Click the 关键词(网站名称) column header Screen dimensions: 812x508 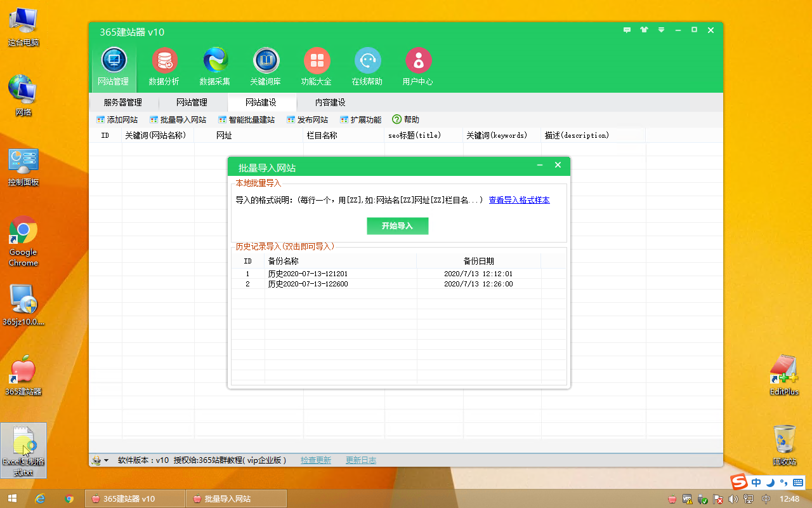click(158, 135)
